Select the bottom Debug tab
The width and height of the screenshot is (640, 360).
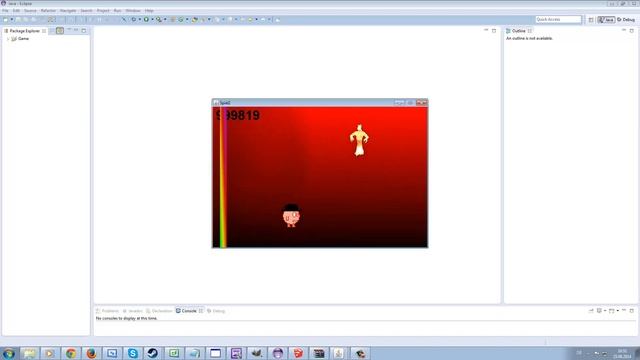tap(216, 311)
